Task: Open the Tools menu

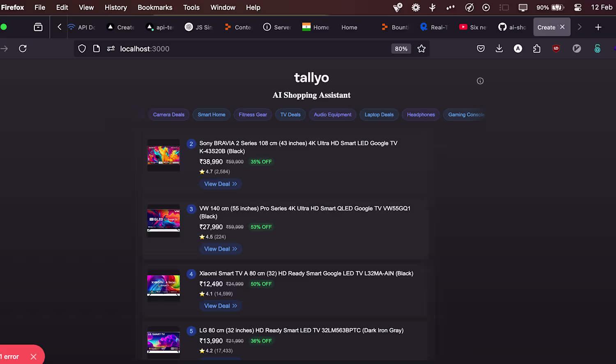Action: coord(191,7)
